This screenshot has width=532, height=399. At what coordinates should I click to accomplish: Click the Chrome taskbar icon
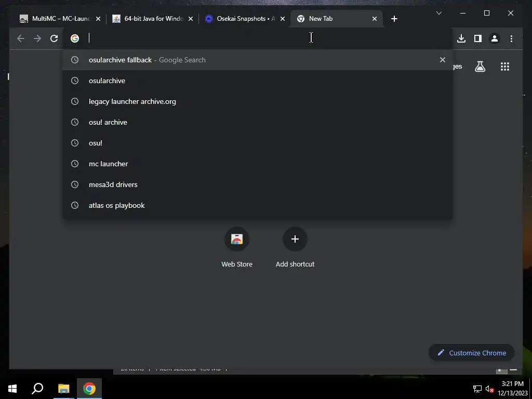(89, 389)
